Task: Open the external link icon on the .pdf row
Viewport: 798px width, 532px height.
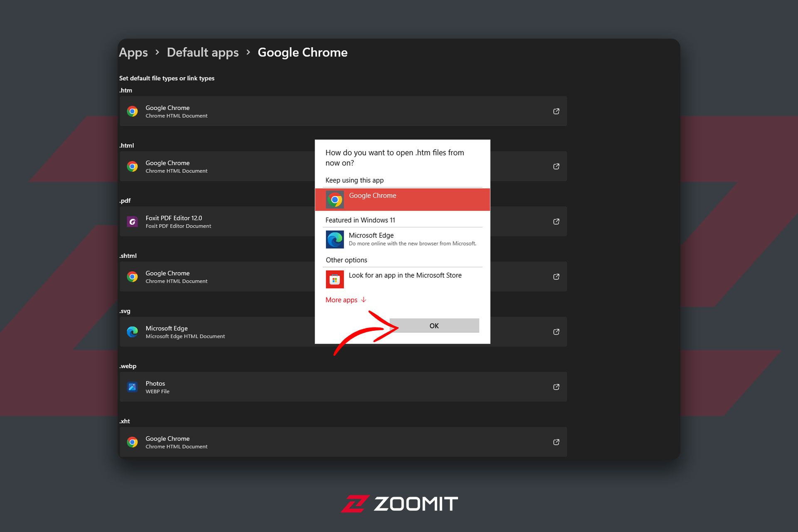Action: pos(556,222)
